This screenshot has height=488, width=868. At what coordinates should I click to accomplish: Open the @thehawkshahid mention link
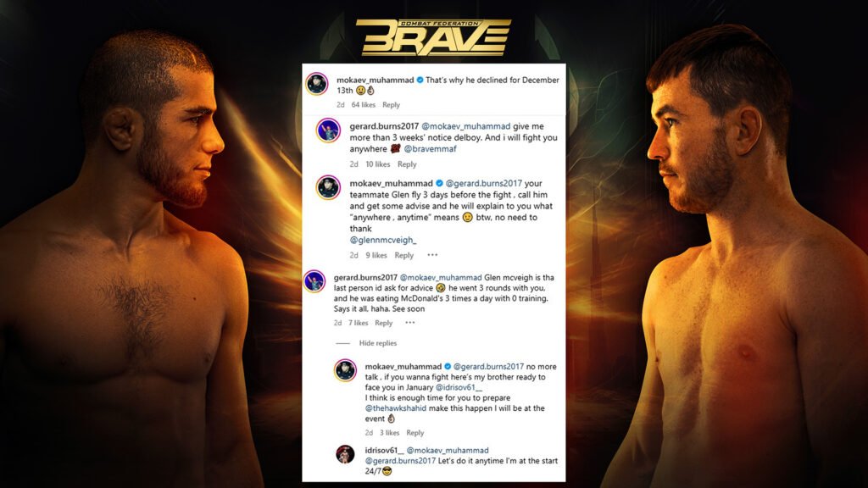395,408
